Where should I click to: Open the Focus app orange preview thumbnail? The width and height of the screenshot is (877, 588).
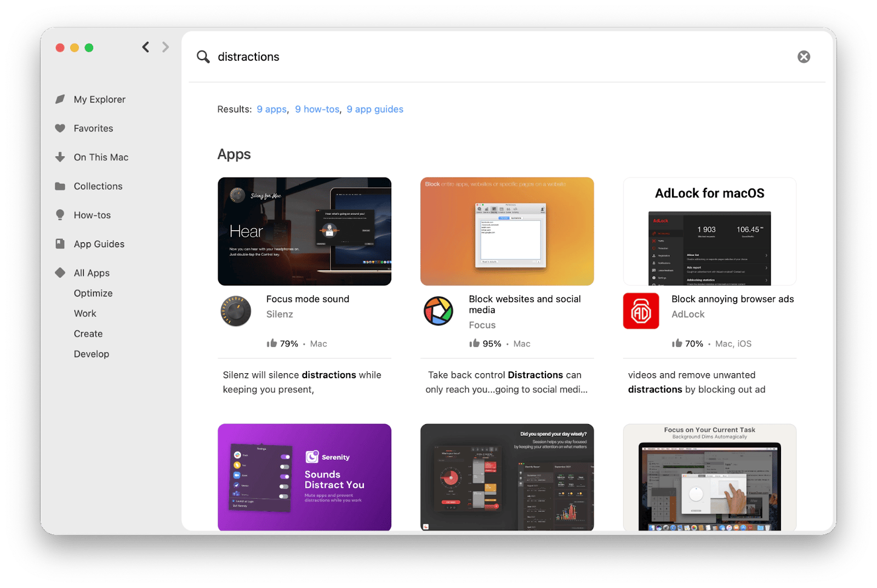(x=507, y=231)
